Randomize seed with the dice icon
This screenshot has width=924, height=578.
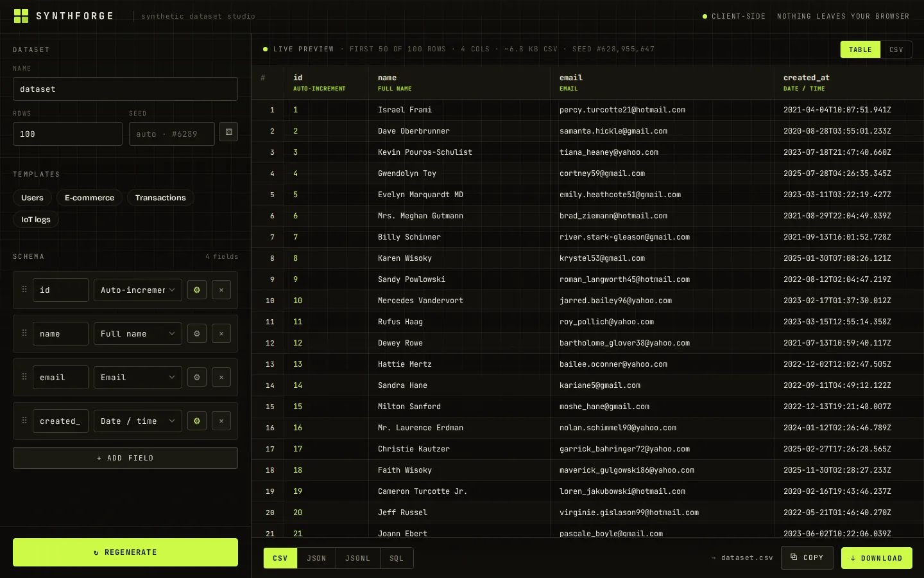pyautogui.click(x=228, y=132)
